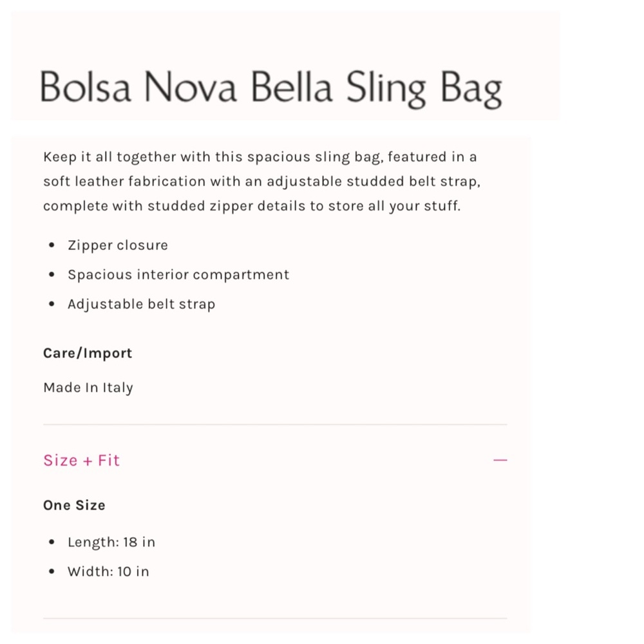Screen dimensions: 644x644
Task: Select the product title Bolsa Nova Bella Sling Bag
Action: 271,88
